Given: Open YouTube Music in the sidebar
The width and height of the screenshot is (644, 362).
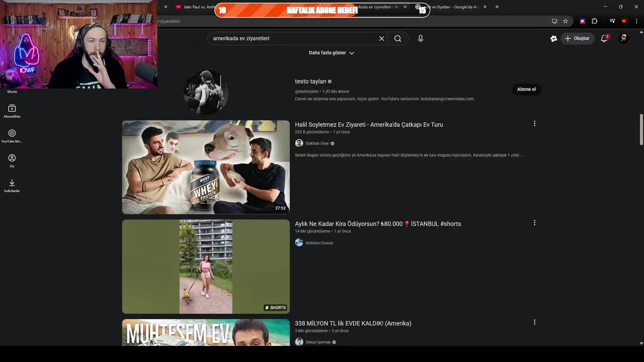Looking at the screenshot, I should 12,136.
